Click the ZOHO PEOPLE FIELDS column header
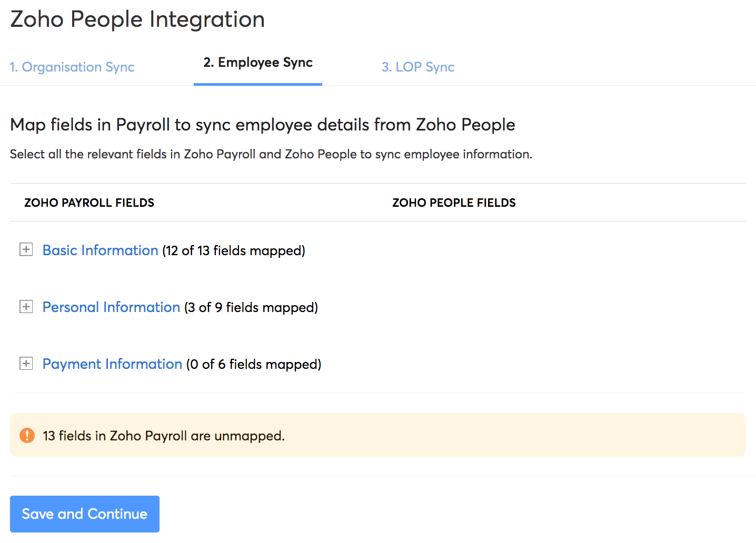756x543 pixels. 454,202
